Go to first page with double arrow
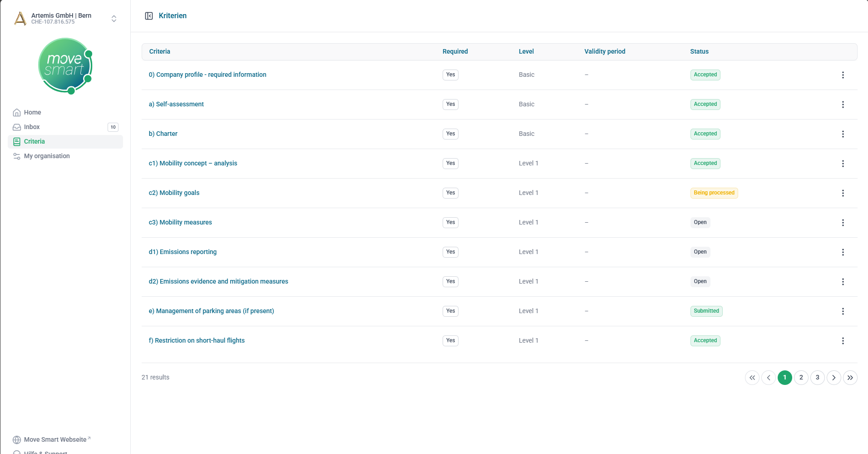The height and width of the screenshot is (454, 868). tap(752, 378)
